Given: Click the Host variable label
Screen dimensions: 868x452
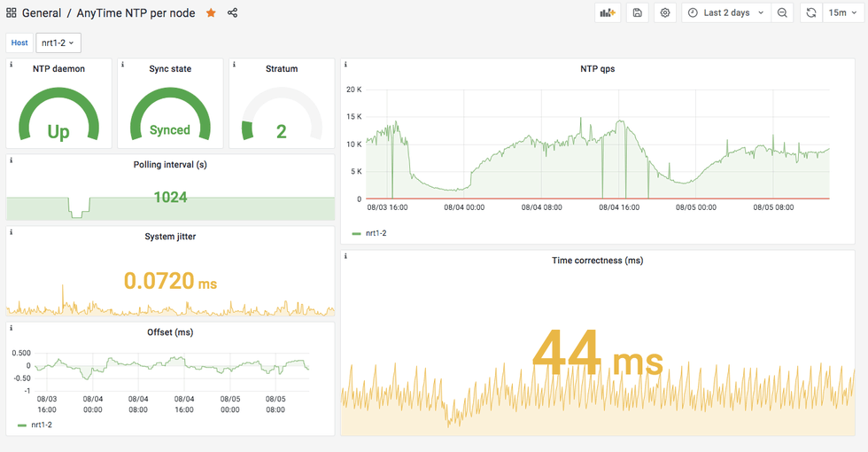Looking at the screenshot, I should [x=19, y=43].
